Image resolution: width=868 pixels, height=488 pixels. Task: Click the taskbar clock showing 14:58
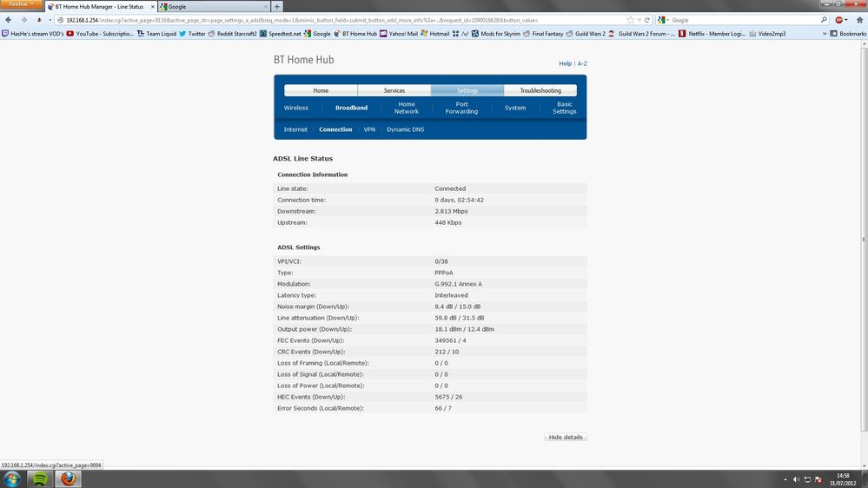[843, 479]
